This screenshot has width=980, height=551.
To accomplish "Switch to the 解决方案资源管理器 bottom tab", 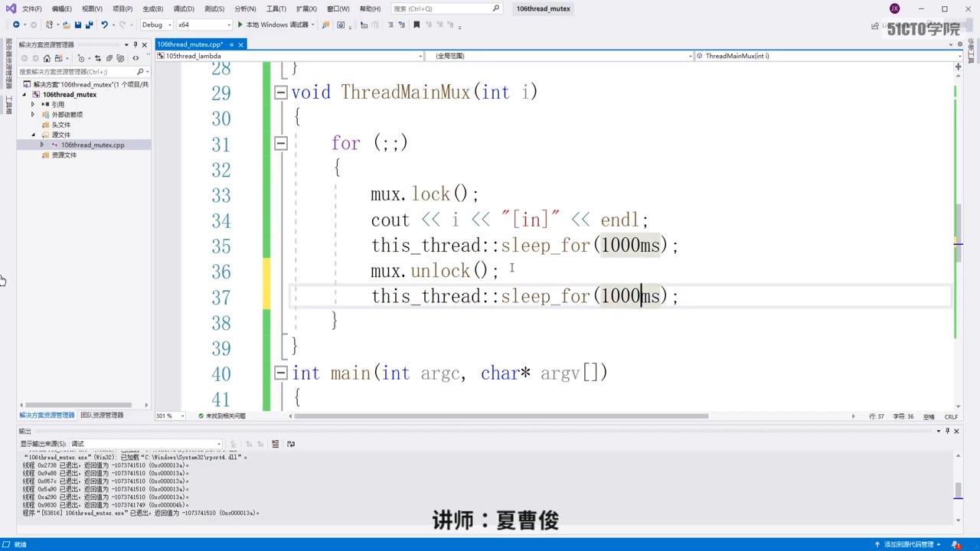I will coord(47,416).
